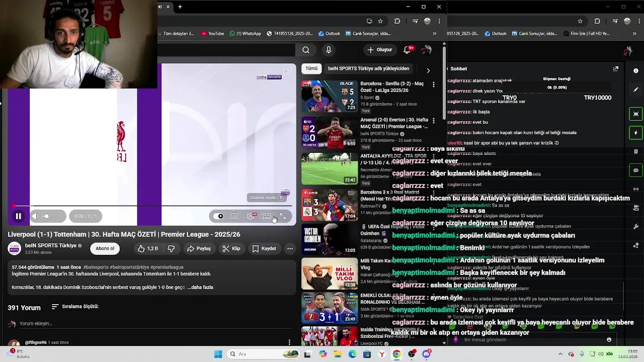
Task: Save the video with Kaydet
Action: click(x=264, y=248)
